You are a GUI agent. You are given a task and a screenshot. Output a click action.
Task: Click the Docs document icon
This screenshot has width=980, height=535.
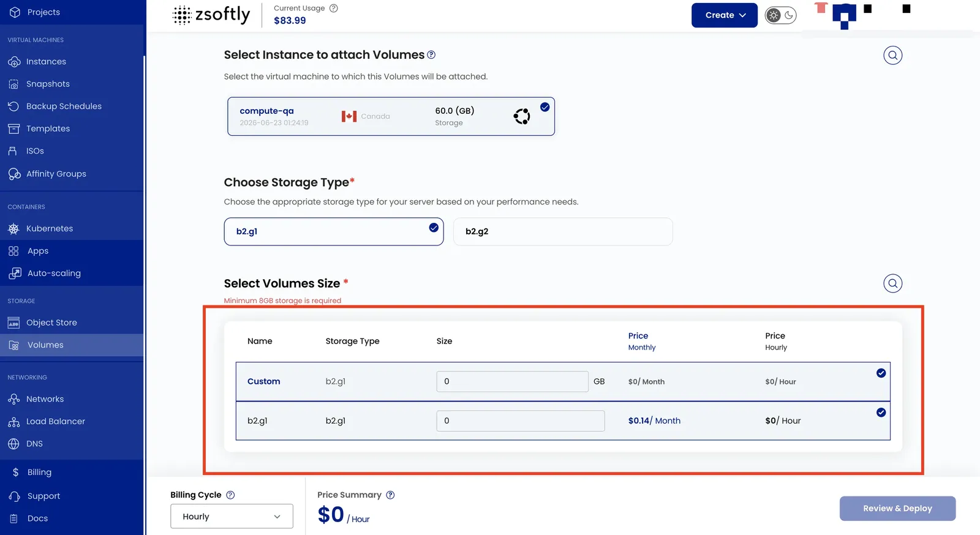tap(13, 518)
